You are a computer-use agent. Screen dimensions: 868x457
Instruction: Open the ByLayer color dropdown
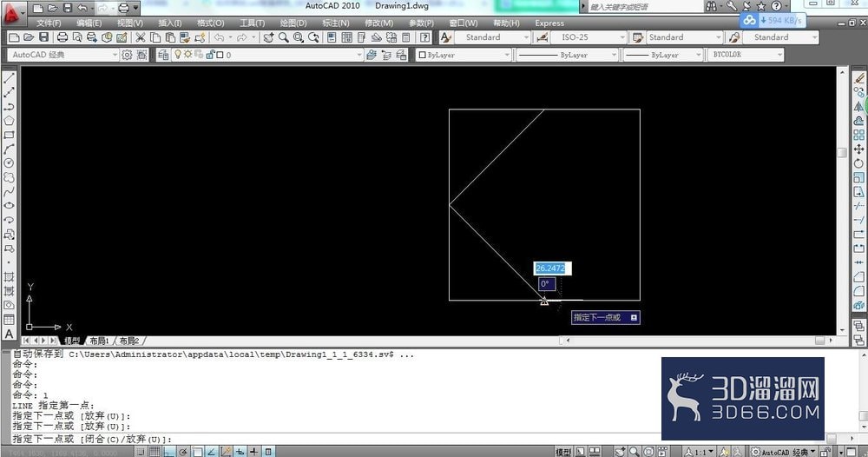(464, 55)
